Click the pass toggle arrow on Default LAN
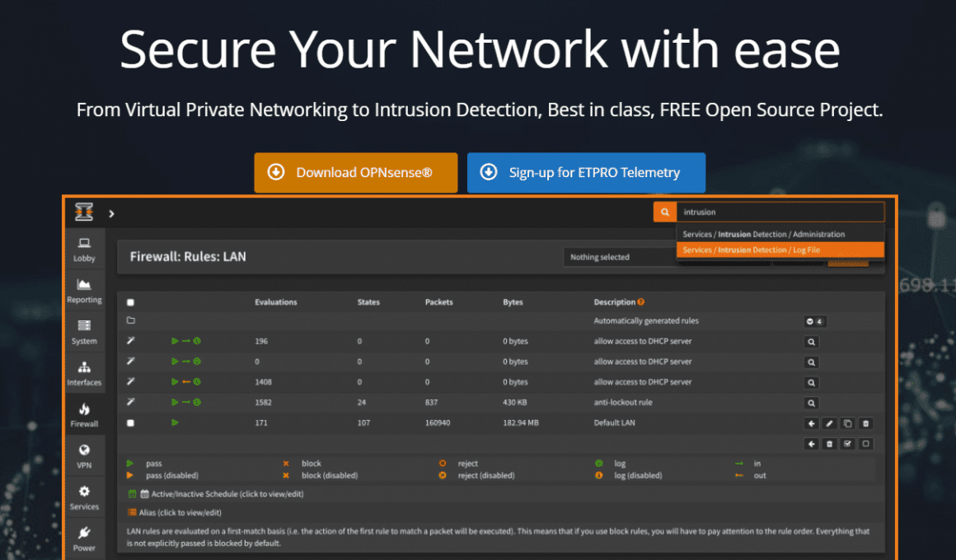Image resolution: width=956 pixels, height=560 pixels. [x=175, y=422]
